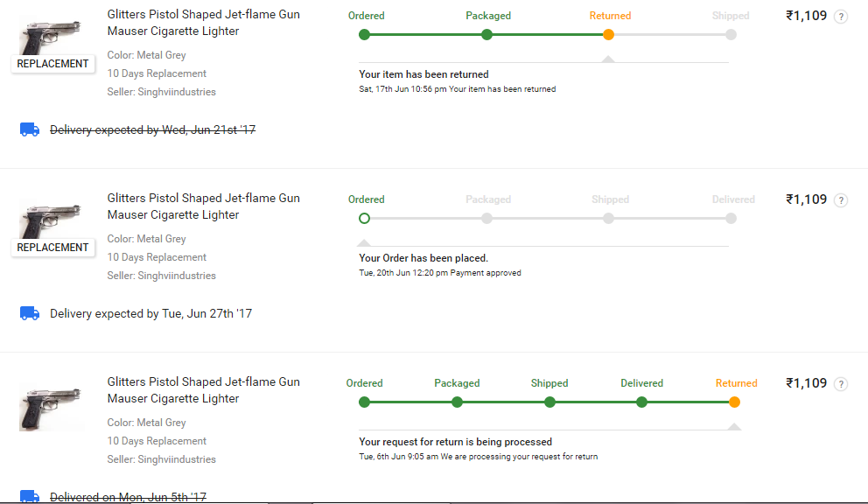This screenshot has width=868, height=504.
Task: Click the question mark icon on the second order
Action: (x=841, y=199)
